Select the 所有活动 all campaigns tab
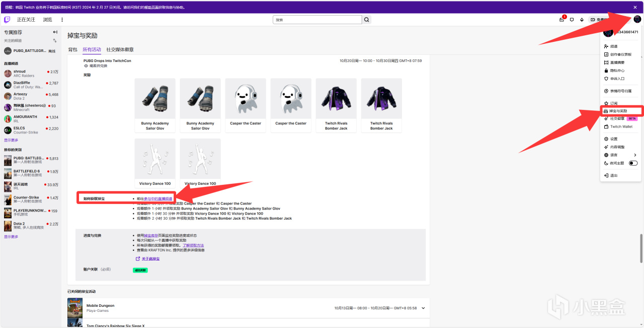Viewport: 644px width, 328px height. [92, 49]
